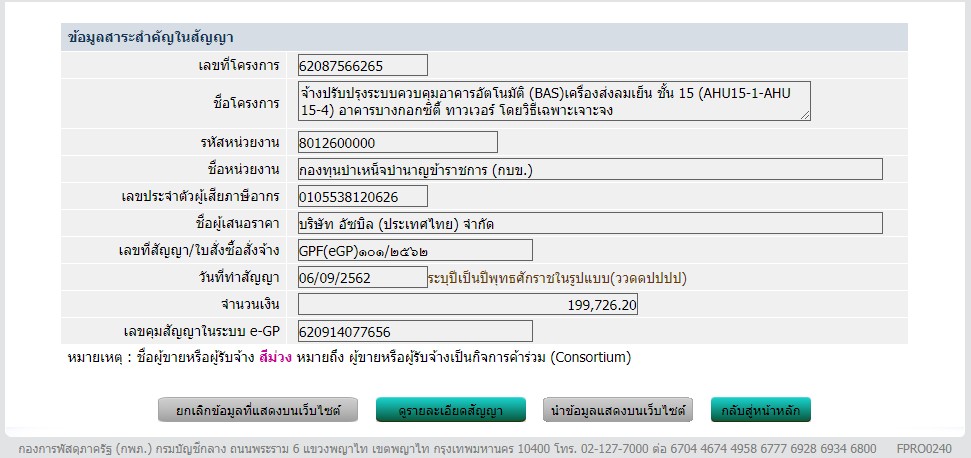Screen dimensions: 971x458
Task: Click the ชื่อผู้เสนอราคา bidder name field
Action: pyautogui.click(x=589, y=223)
